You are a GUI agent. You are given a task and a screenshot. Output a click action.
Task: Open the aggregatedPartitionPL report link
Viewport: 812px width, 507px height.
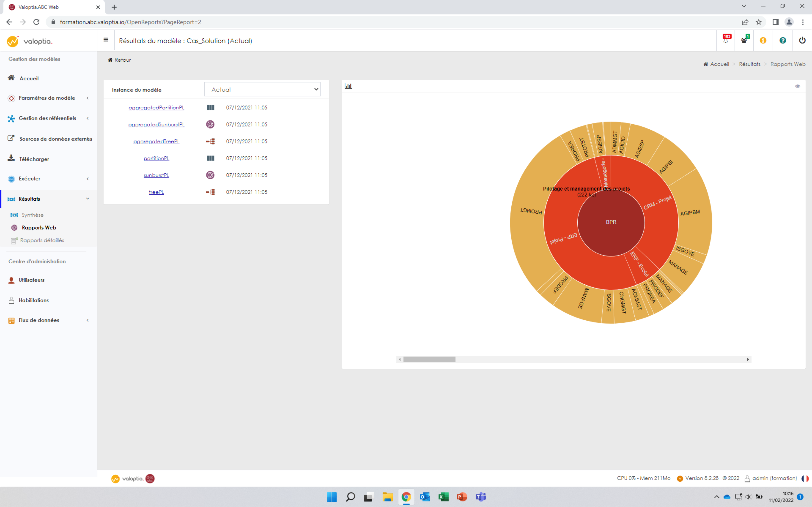[x=156, y=107]
